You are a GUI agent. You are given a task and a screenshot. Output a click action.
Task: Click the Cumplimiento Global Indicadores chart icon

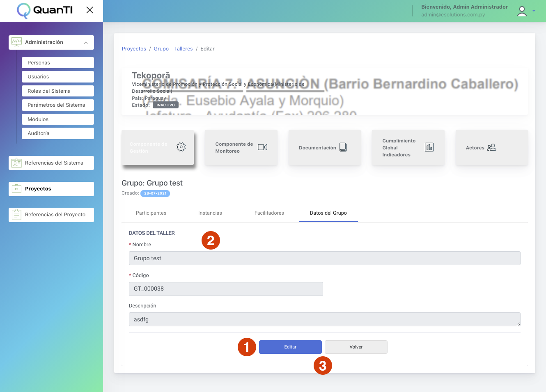click(x=429, y=147)
